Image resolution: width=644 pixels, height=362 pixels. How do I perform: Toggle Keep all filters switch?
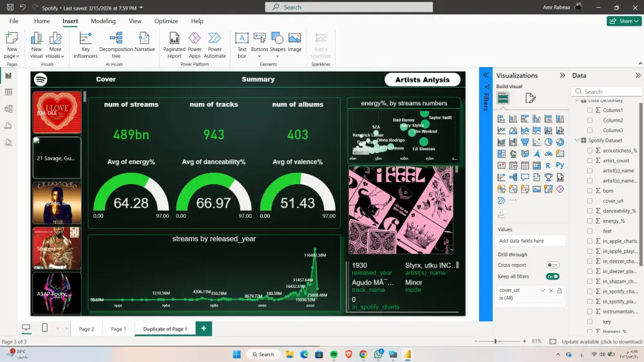tap(553, 276)
